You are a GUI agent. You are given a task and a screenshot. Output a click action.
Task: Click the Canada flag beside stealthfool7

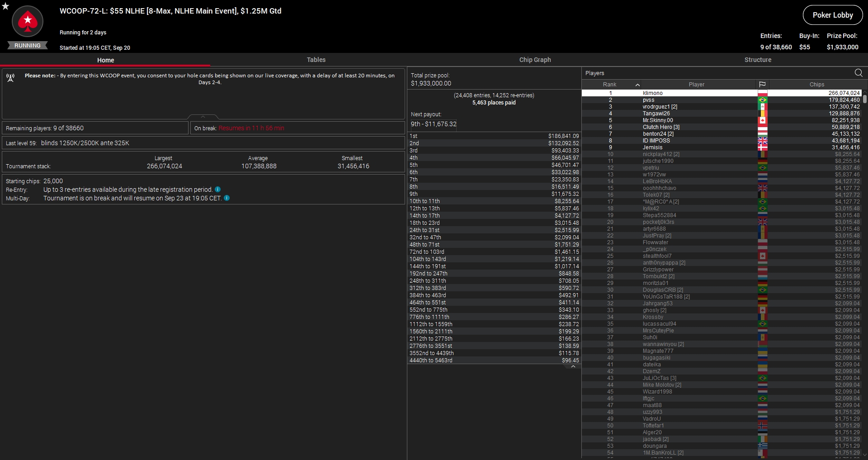tap(763, 256)
